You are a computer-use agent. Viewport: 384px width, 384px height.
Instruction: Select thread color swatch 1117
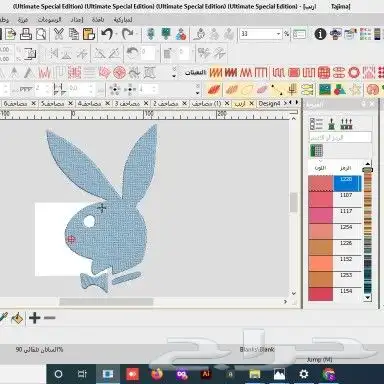pyautogui.click(x=320, y=216)
